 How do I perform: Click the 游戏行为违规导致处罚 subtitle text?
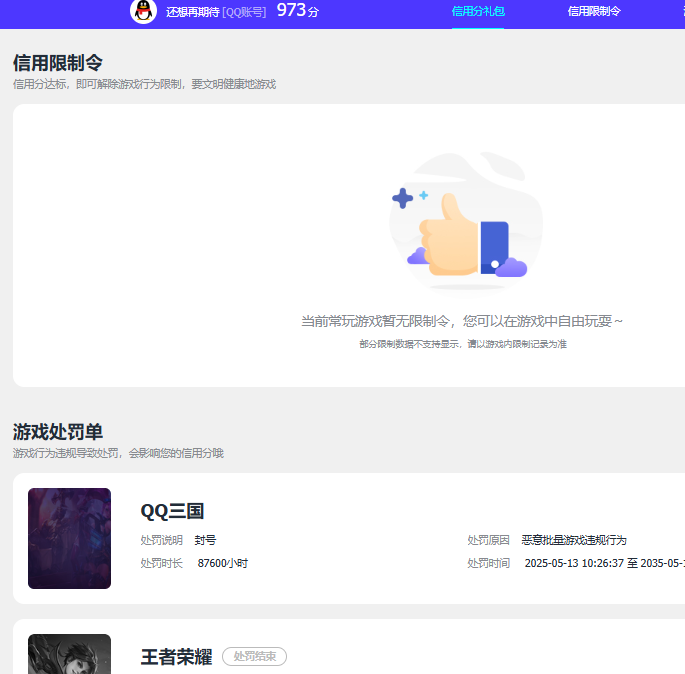[118, 453]
